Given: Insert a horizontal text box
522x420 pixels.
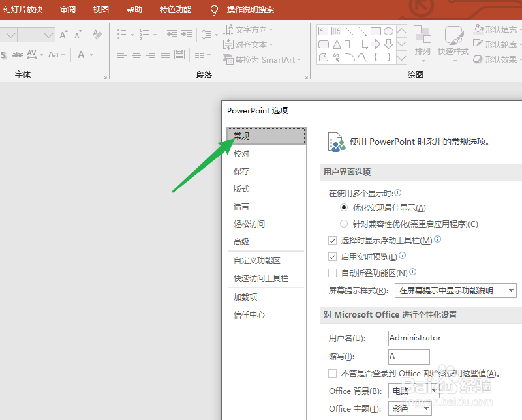Looking at the screenshot, I should pyautogui.click(x=324, y=31).
